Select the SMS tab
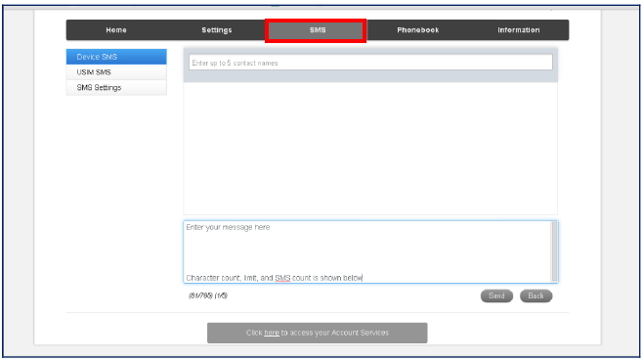The width and height of the screenshot is (644, 361). [x=316, y=30]
